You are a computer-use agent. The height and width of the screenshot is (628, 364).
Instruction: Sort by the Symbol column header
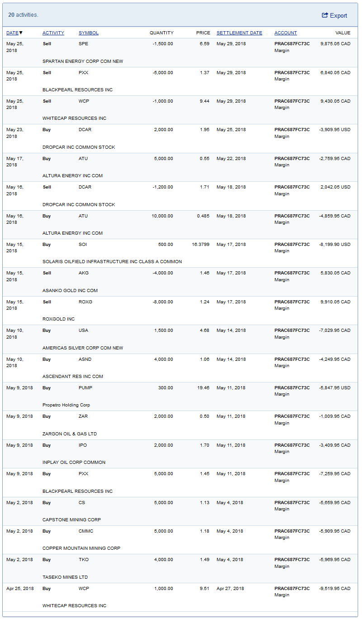[89, 33]
